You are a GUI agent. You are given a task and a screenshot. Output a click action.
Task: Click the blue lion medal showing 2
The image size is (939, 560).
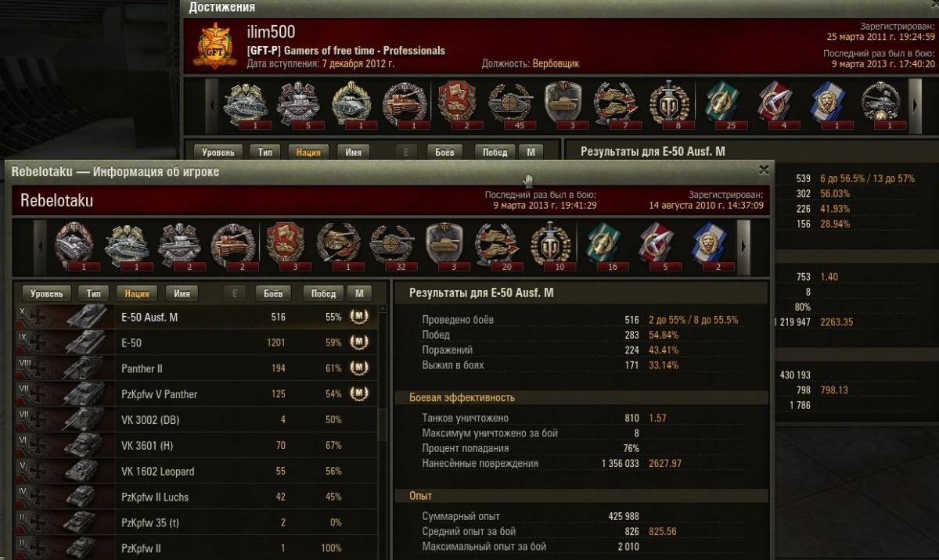coord(710,246)
